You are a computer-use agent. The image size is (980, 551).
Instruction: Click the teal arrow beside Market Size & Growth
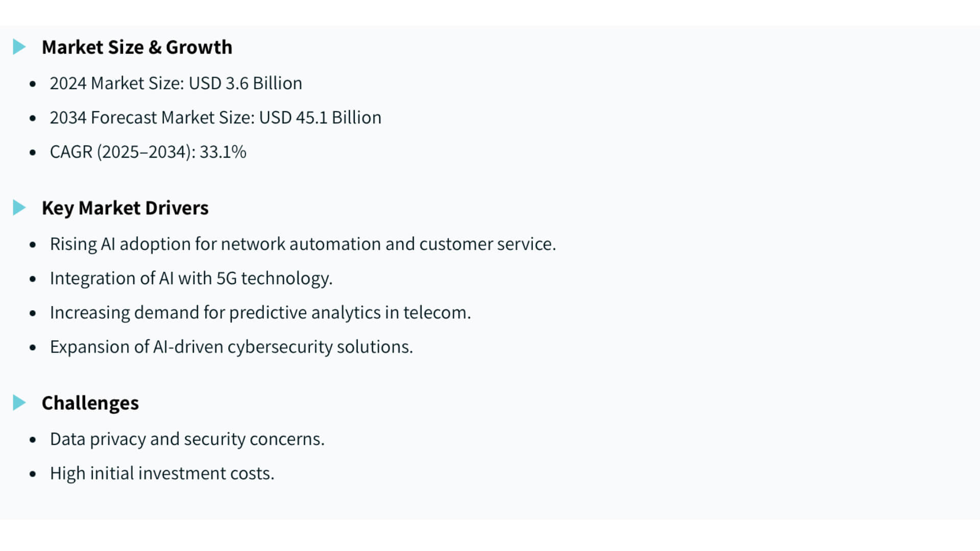coord(19,47)
